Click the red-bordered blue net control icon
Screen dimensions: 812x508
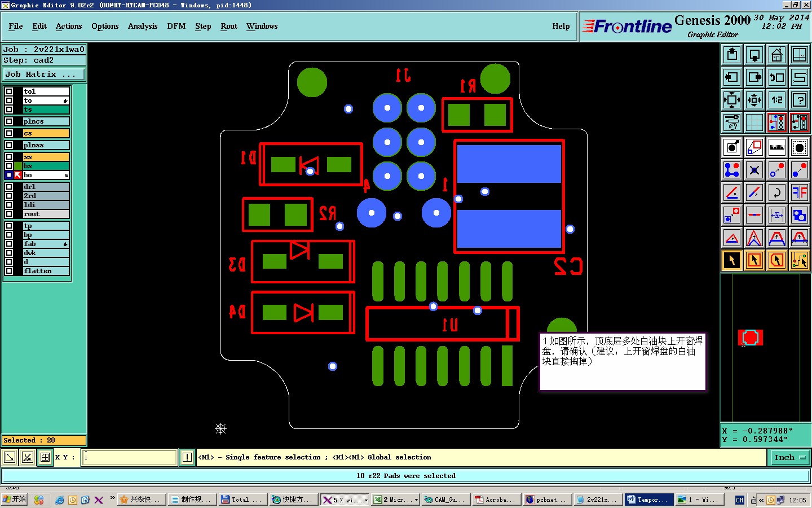(777, 122)
